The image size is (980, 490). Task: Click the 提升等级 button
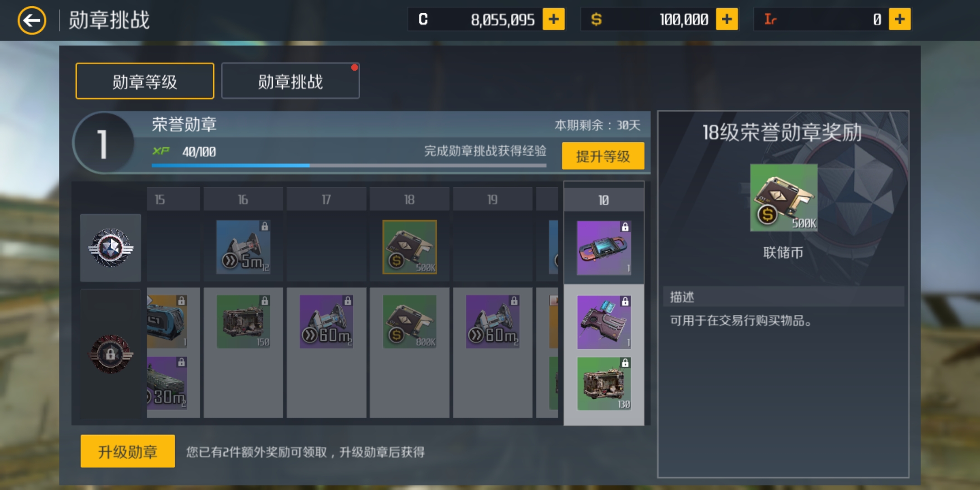tap(603, 156)
